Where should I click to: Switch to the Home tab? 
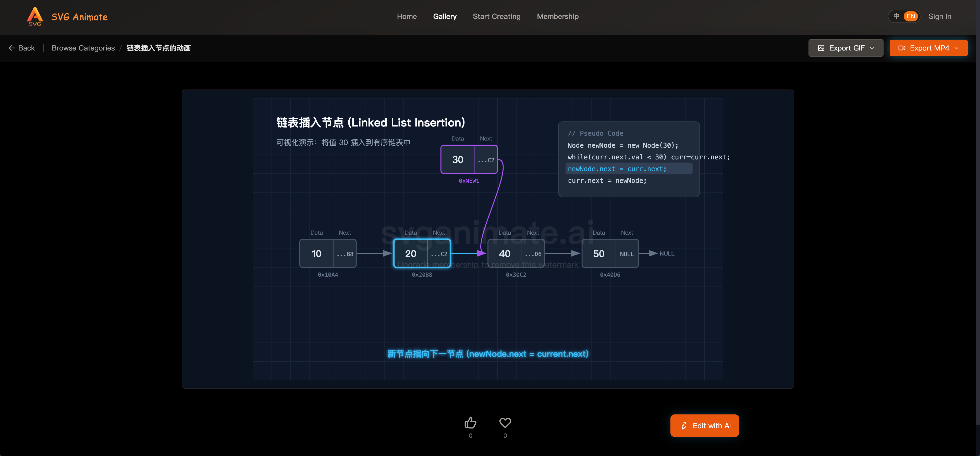(x=407, y=16)
